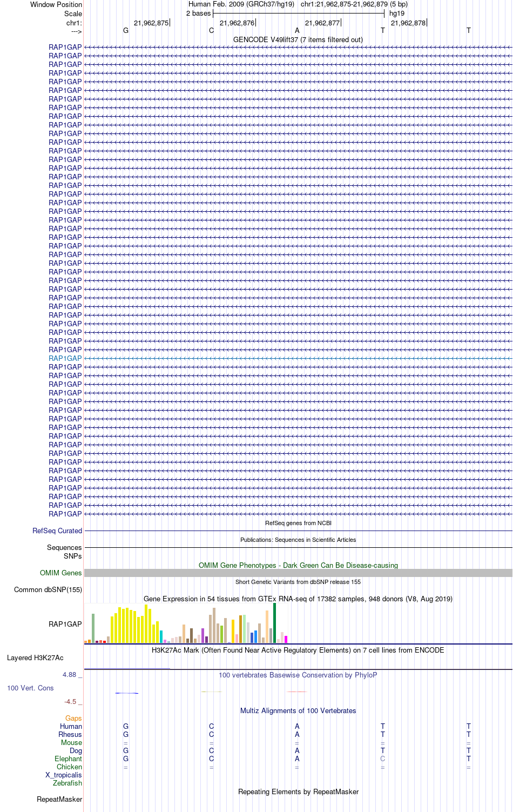Click the 'RefSeq genes from NCBI' title
513x812 pixels.
(298, 523)
